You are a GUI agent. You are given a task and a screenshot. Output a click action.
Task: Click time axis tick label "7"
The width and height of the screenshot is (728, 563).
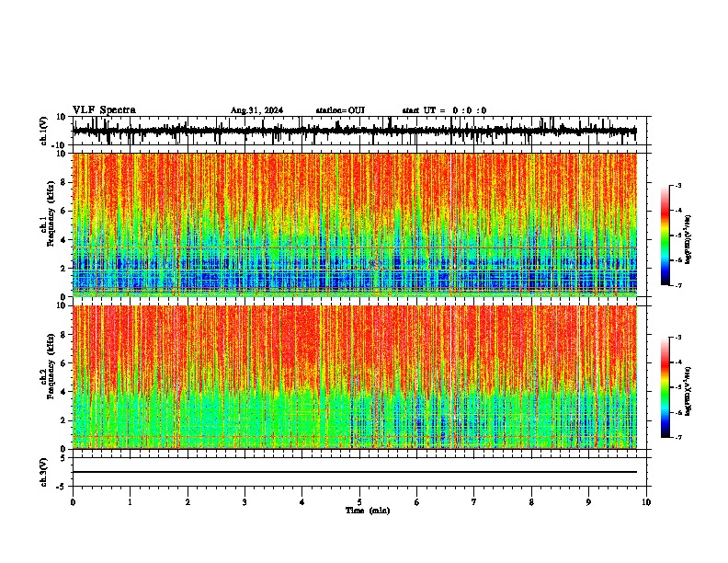point(474,502)
